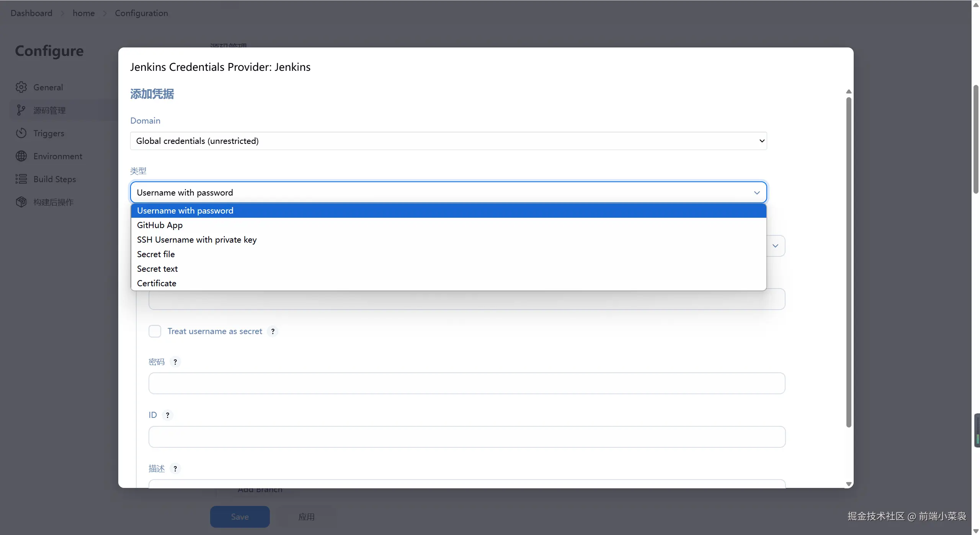The image size is (980, 535).
Task: Focus the 密码 password input field
Action: click(467, 383)
